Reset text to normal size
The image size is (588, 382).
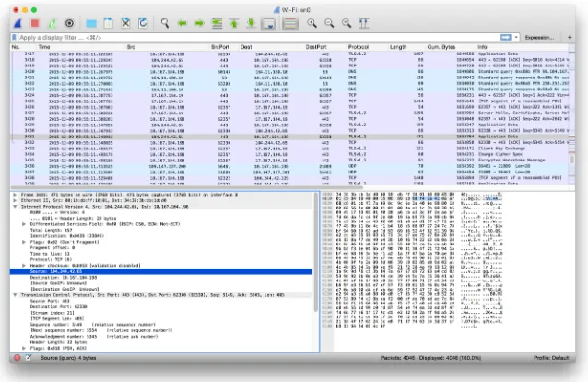point(347,23)
